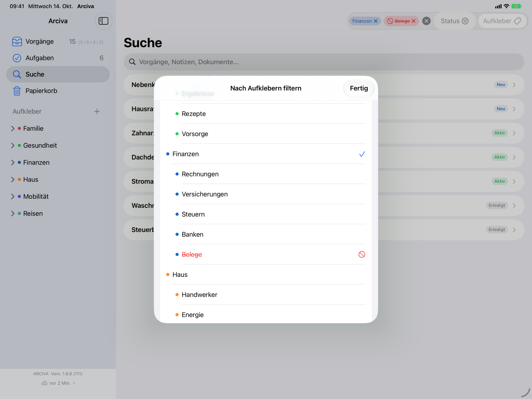
Task: Open Vorgänge inbox in sidebar
Action: point(58,41)
